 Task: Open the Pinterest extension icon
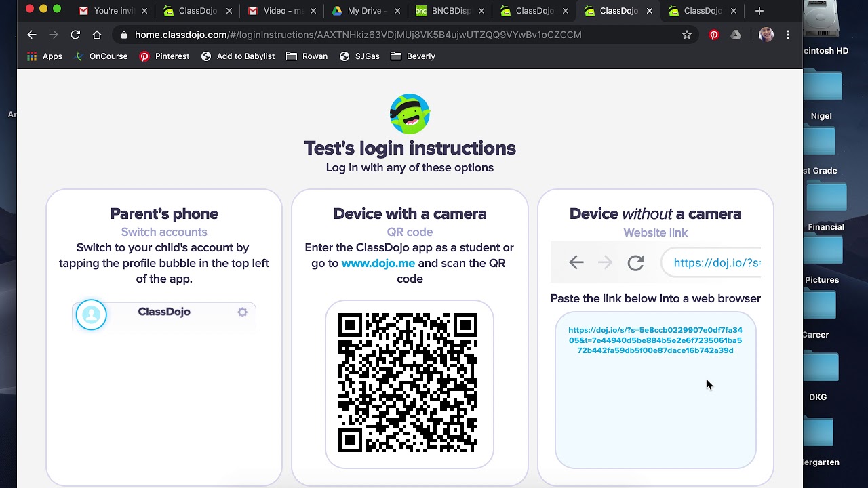tap(713, 35)
